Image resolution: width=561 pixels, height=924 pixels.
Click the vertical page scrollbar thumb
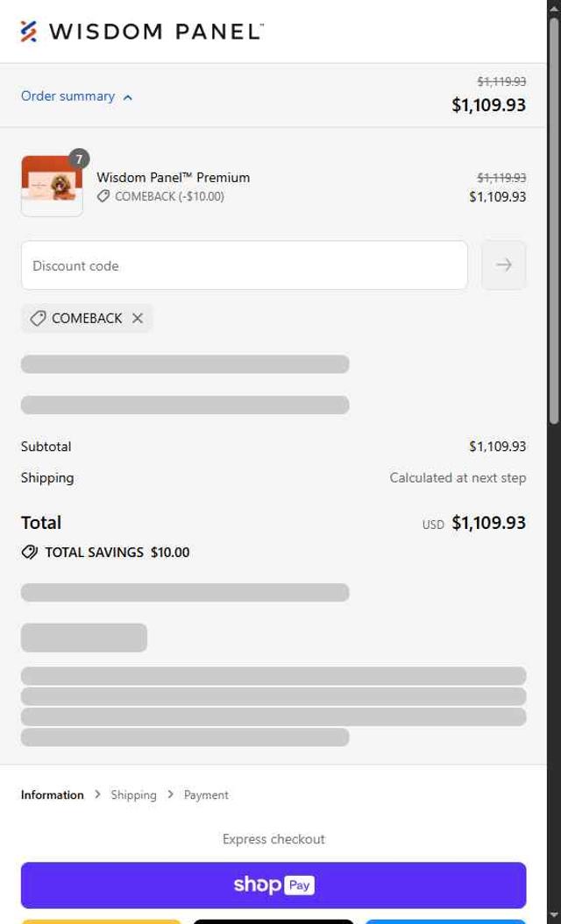pos(554,221)
